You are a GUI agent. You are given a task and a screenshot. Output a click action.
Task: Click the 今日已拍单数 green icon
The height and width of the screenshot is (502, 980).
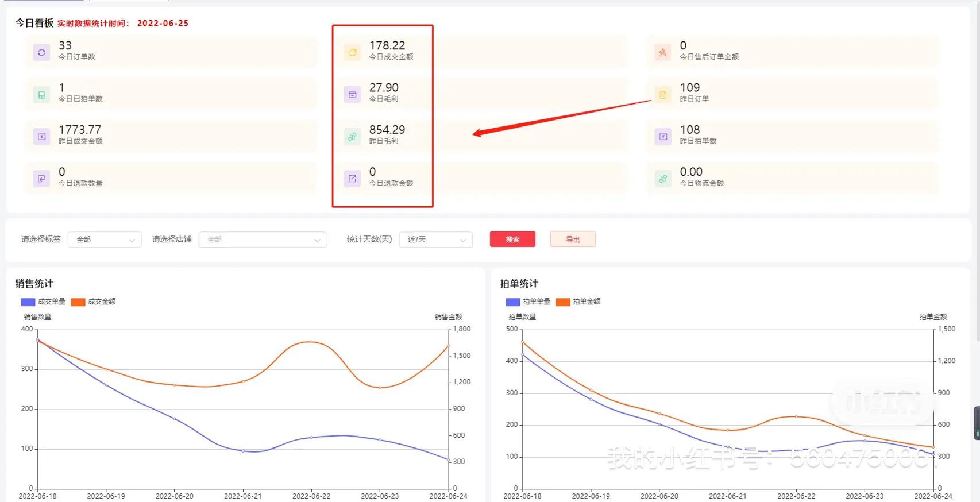(x=41, y=95)
